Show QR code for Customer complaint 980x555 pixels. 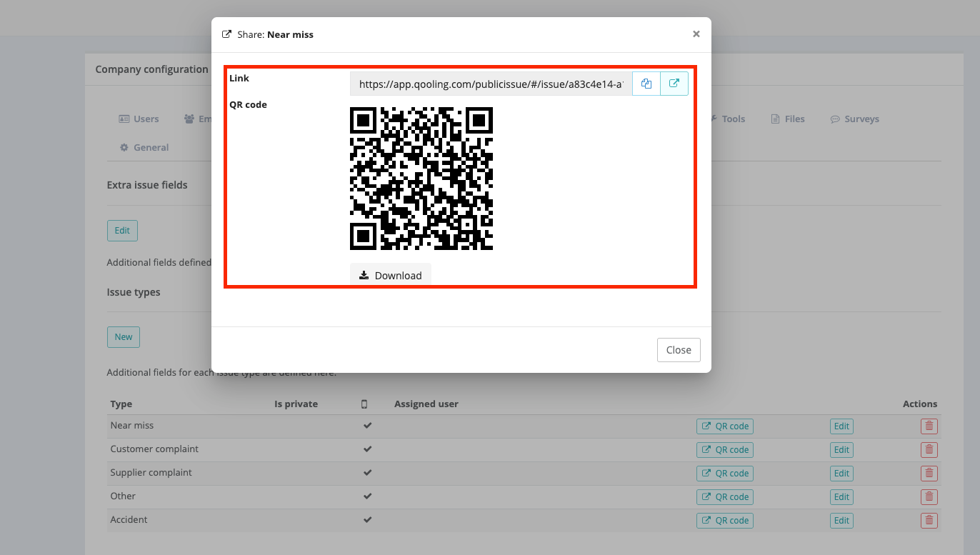coord(725,450)
